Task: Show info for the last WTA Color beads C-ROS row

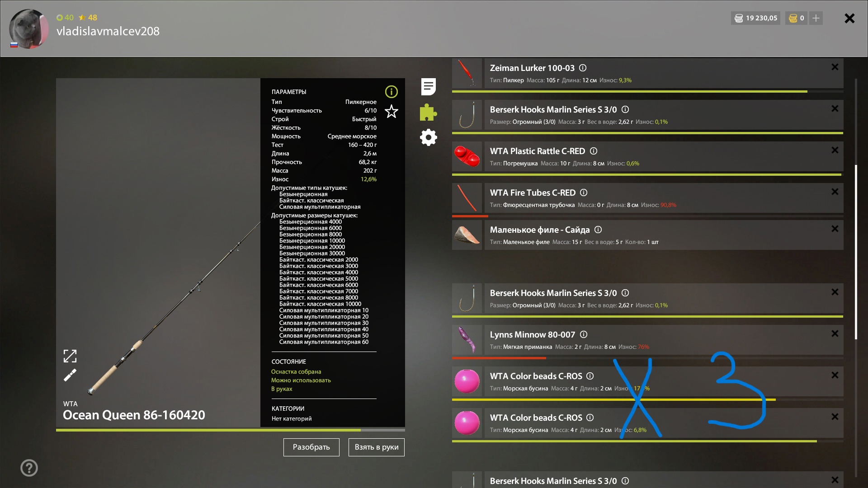Action: point(590,418)
